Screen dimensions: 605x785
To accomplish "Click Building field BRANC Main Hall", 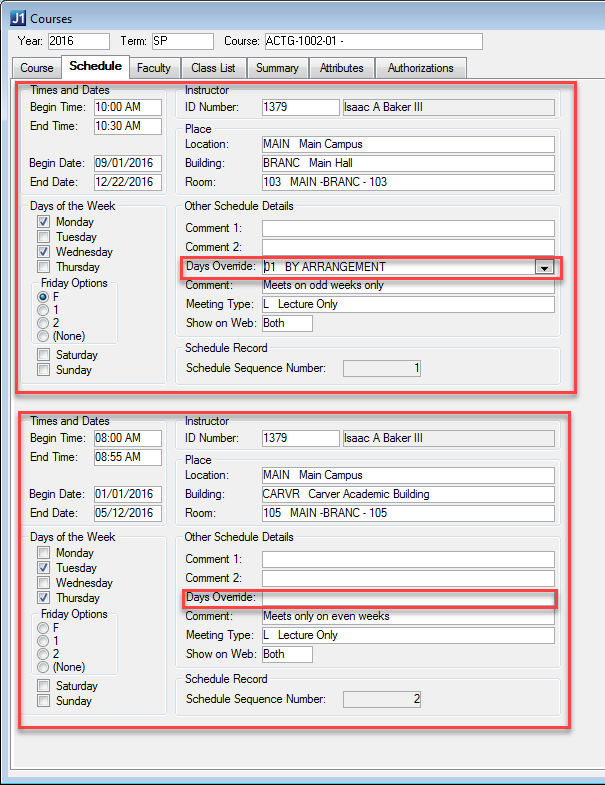I will (408, 163).
